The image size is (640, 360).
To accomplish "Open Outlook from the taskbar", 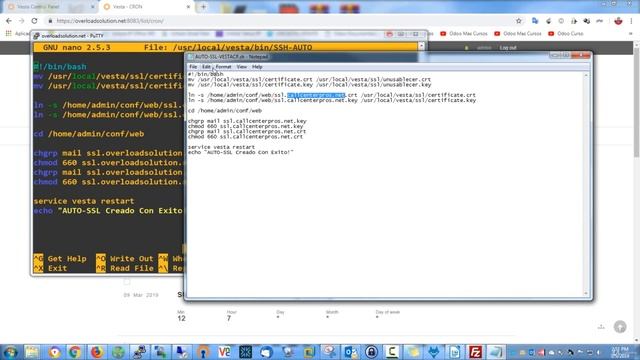I will pyautogui.click(x=351, y=352).
